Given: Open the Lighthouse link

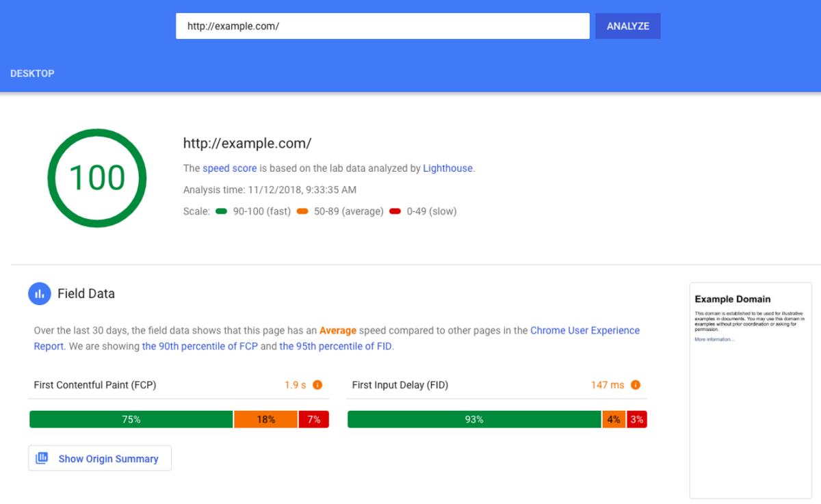Looking at the screenshot, I should 447,168.
